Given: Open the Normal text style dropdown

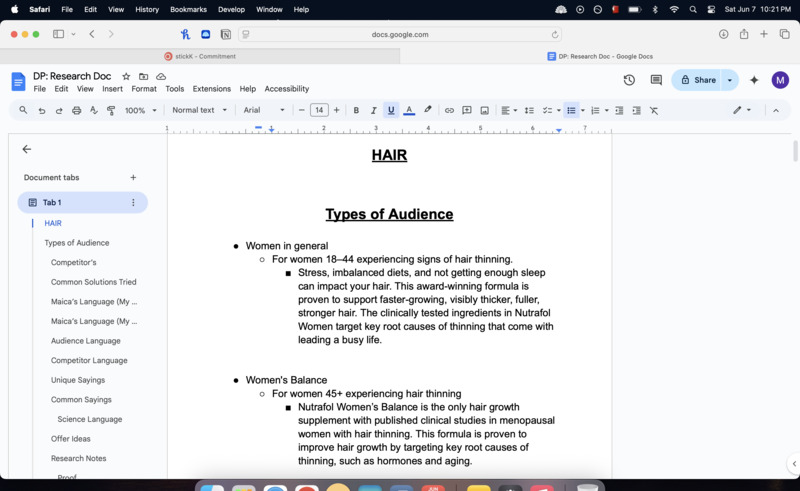Looking at the screenshot, I should (x=199, y=110).
